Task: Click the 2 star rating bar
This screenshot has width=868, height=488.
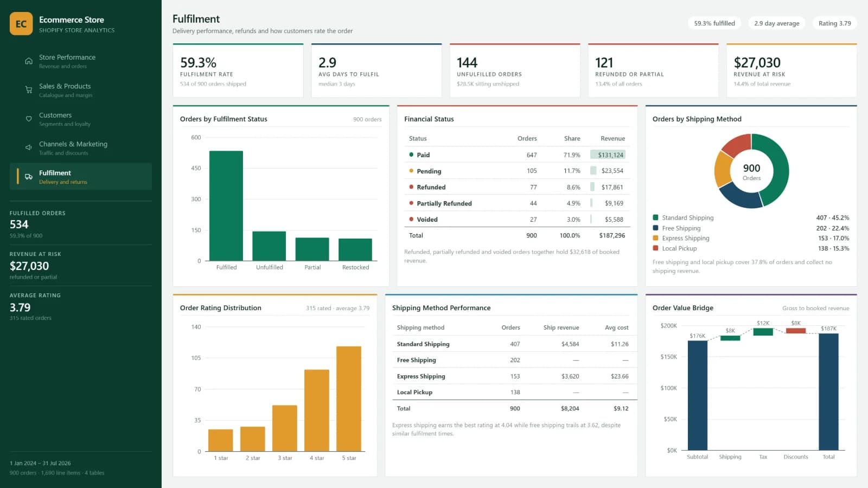Action: pos(253,439)
